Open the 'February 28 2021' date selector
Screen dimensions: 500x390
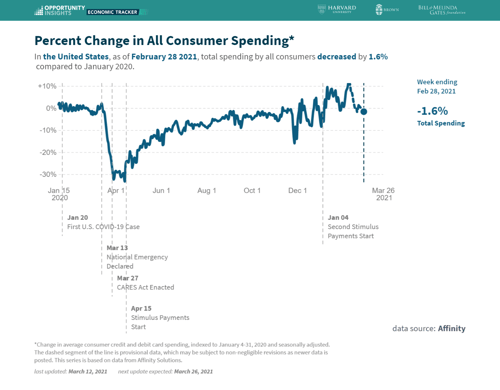click(164, 57)
